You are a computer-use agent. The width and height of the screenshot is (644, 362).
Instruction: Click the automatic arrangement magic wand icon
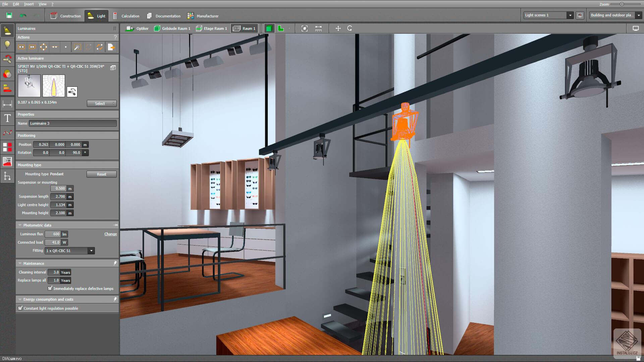pos(77,47)
